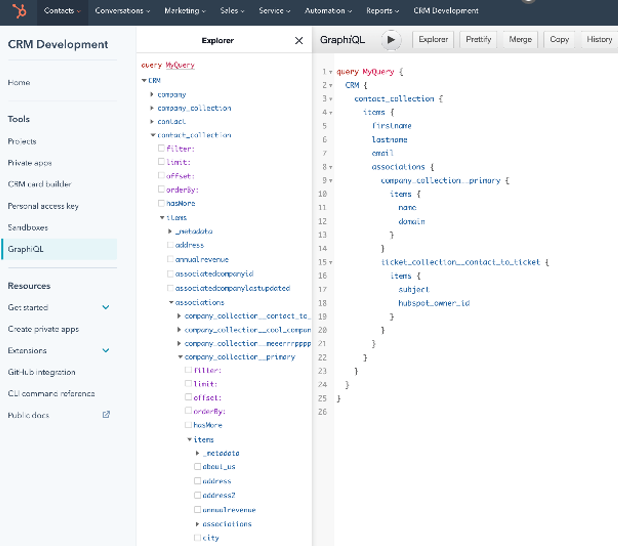The width and height of the screenshot is (618, 546).
Task: Check primary collection limit: argument
Action: point(188,383)
